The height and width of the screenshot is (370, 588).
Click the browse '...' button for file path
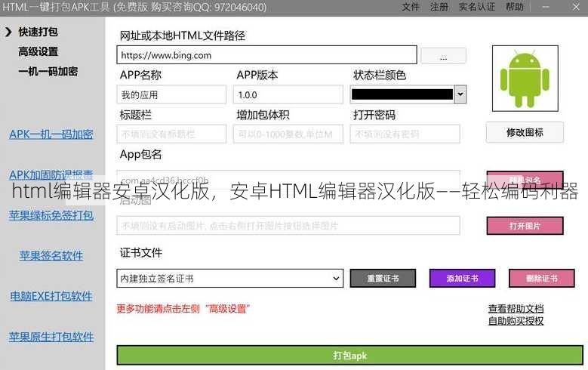coord(443,56)
